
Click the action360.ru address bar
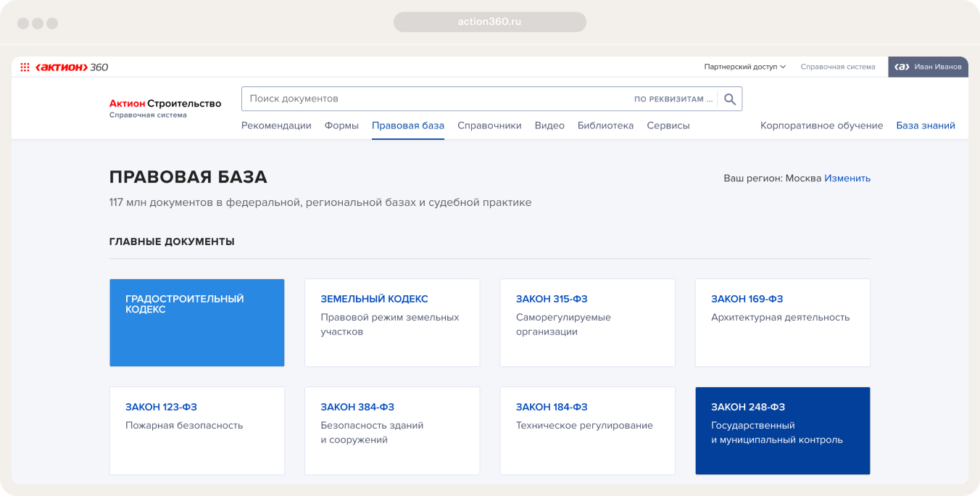tap(490, 22)
